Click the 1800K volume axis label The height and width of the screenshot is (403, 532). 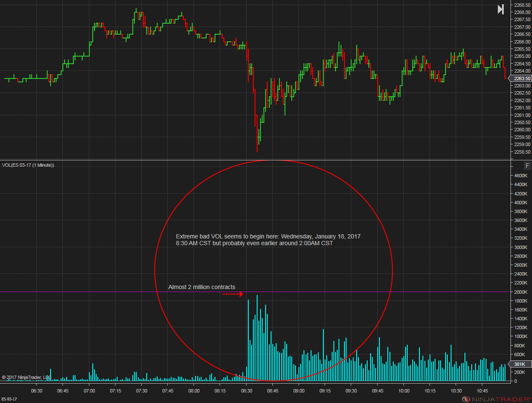pos(521,301)
